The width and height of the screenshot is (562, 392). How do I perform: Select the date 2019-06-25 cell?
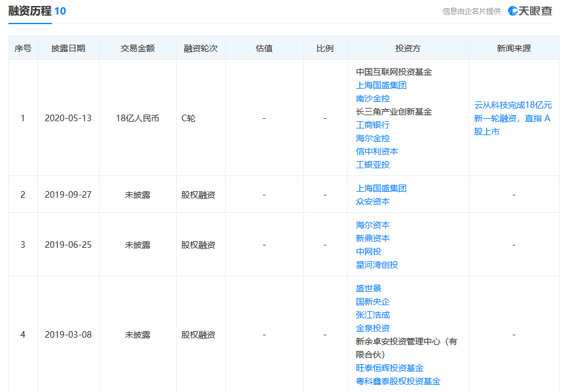coord(68,245)
